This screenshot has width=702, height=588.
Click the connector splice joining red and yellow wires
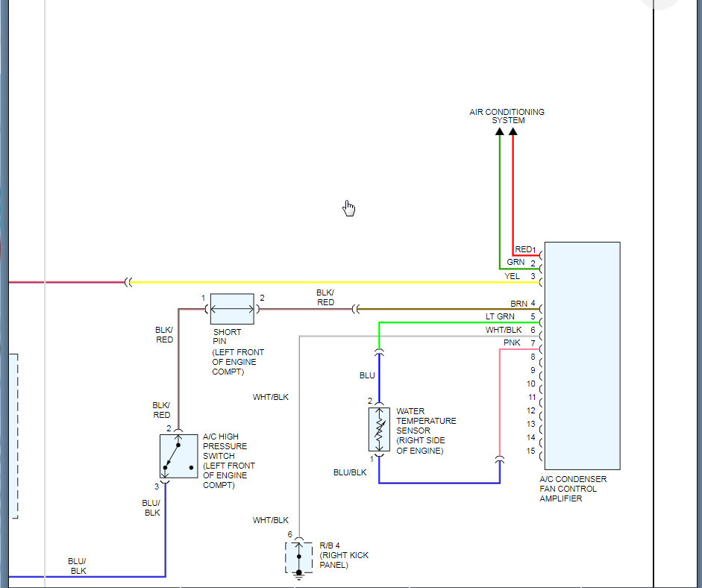click(x=128, y=283)
